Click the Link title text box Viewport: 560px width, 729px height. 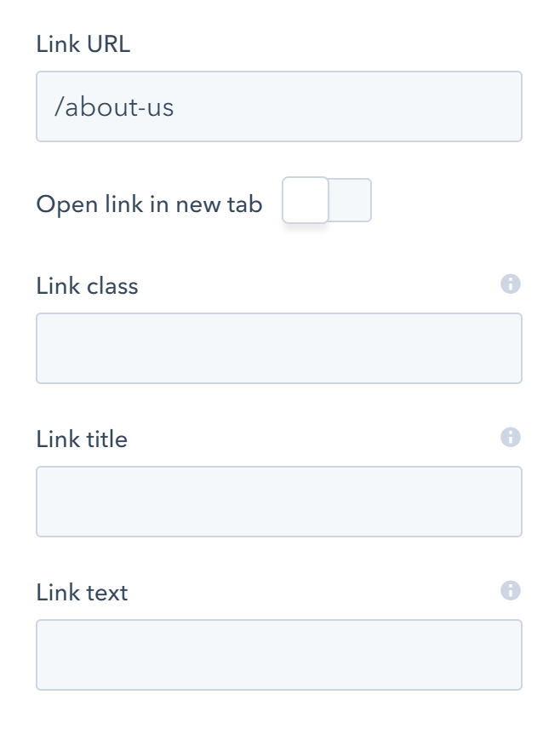[x=279, y=501]
